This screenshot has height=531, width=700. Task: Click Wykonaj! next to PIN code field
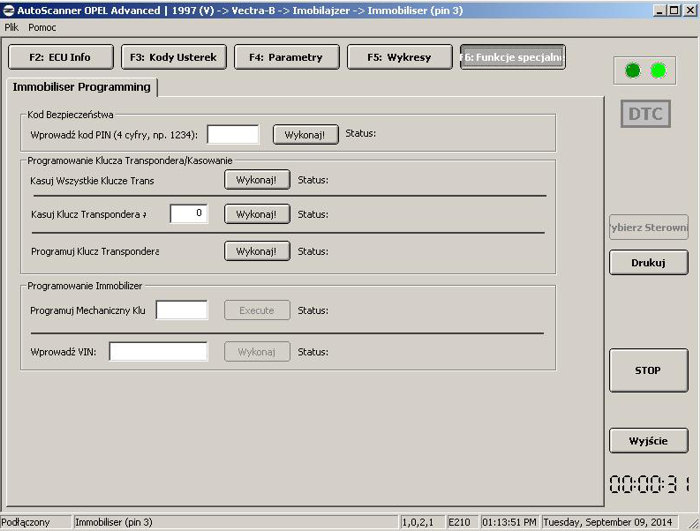point(305,134)
